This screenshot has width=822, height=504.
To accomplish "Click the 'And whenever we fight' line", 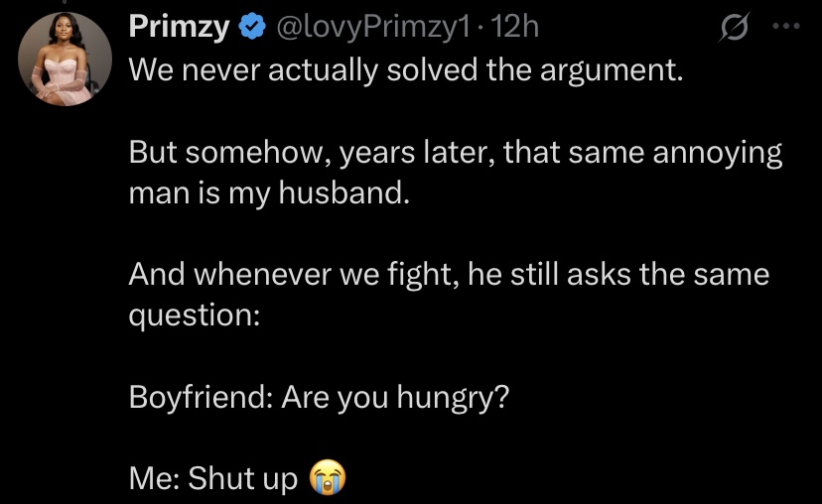I will tap(449, 275).
